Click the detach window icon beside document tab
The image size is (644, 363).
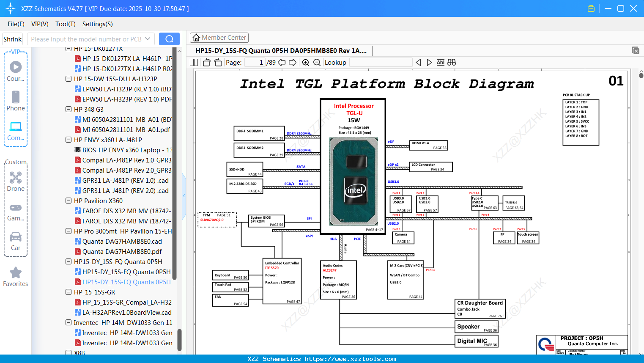point(636,50)
